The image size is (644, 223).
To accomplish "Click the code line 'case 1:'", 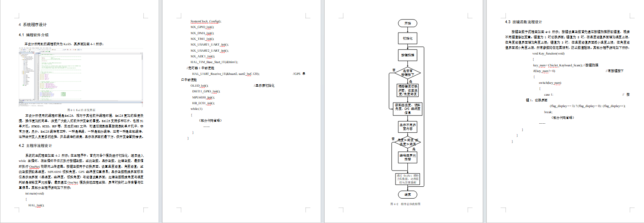I will 549,95.
